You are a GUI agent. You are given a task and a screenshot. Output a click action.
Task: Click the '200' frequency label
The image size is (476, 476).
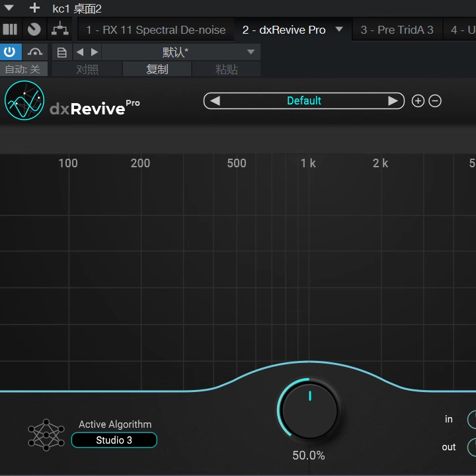click(x=140, y=163)
